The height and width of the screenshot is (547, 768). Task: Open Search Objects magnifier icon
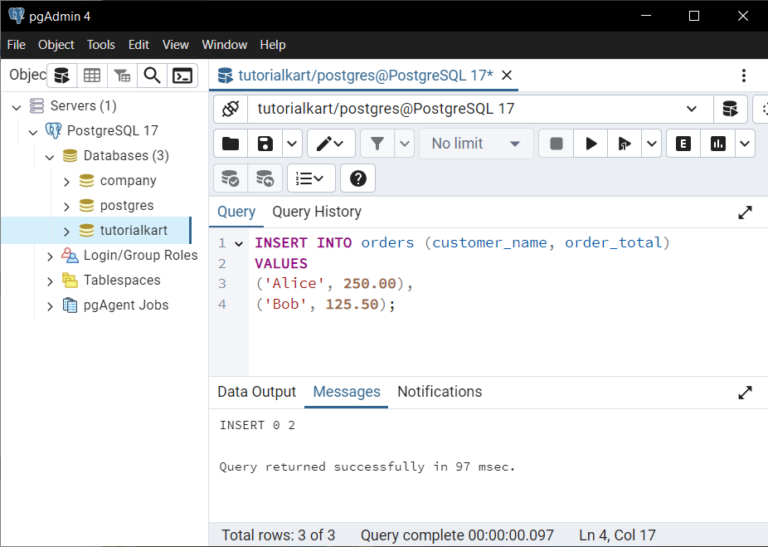152,75
